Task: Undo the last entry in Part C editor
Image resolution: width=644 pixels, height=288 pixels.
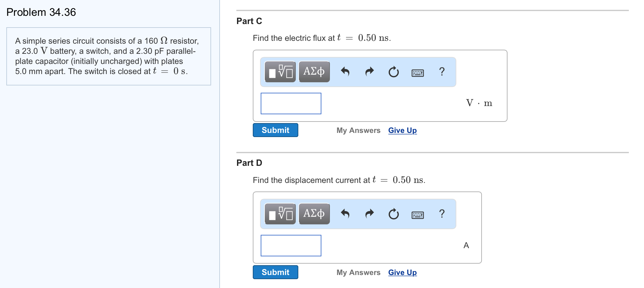Action: click(x=345, y=72)
